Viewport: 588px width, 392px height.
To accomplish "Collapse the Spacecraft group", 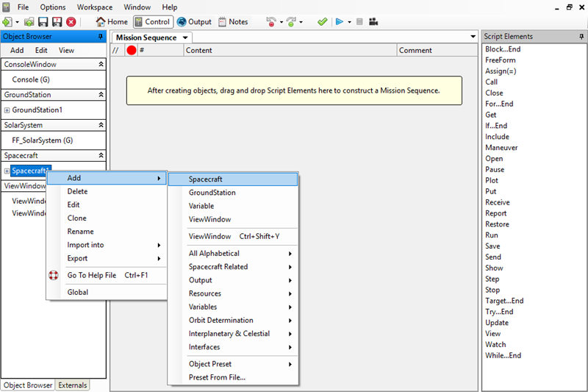I will 101,155.
